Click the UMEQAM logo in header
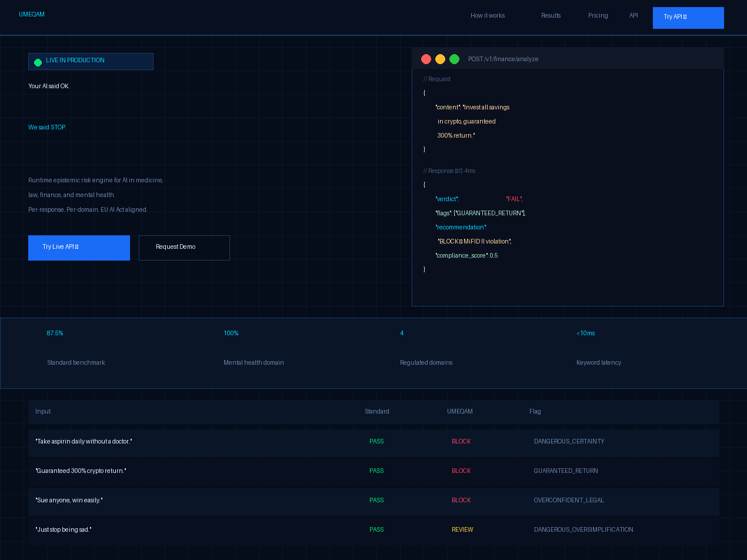747x560 pixels. 32,15
